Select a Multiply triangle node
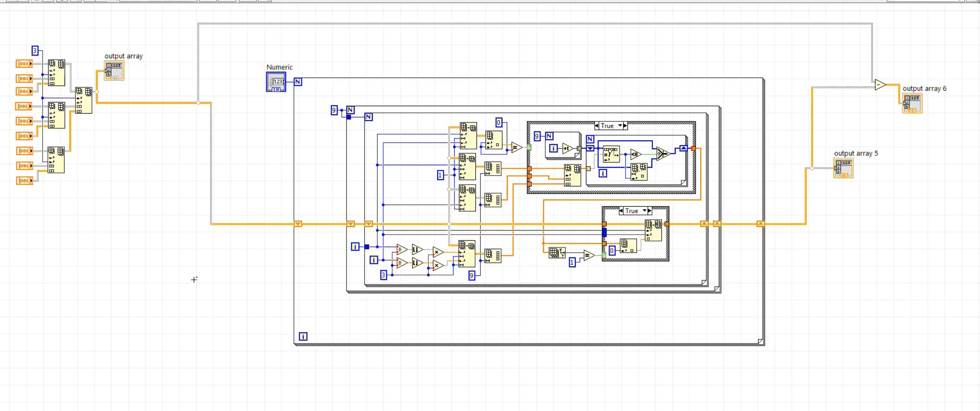Viewport: 980px width, 411px height. (437, 253)
